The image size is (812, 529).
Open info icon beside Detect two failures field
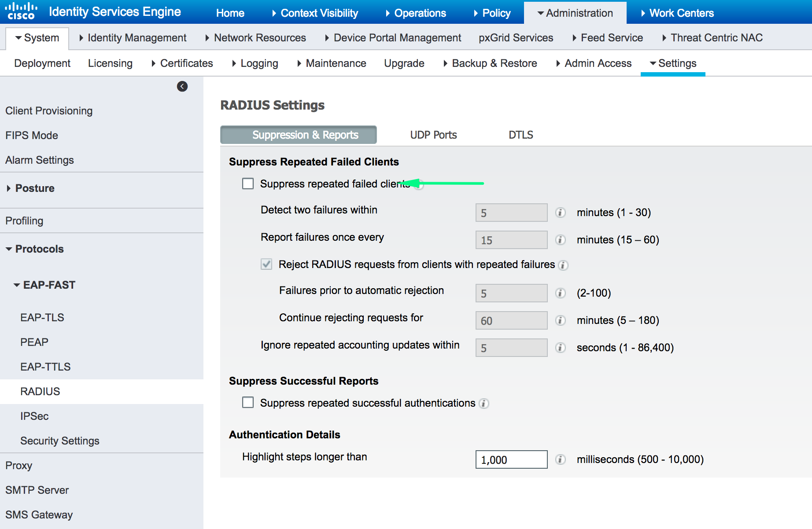pos(560,213)
